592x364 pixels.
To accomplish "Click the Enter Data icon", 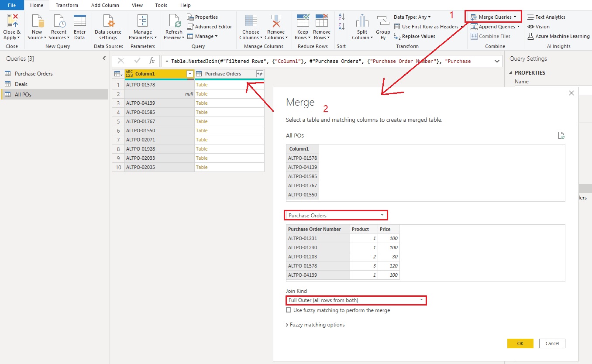I will coord(79,21).
